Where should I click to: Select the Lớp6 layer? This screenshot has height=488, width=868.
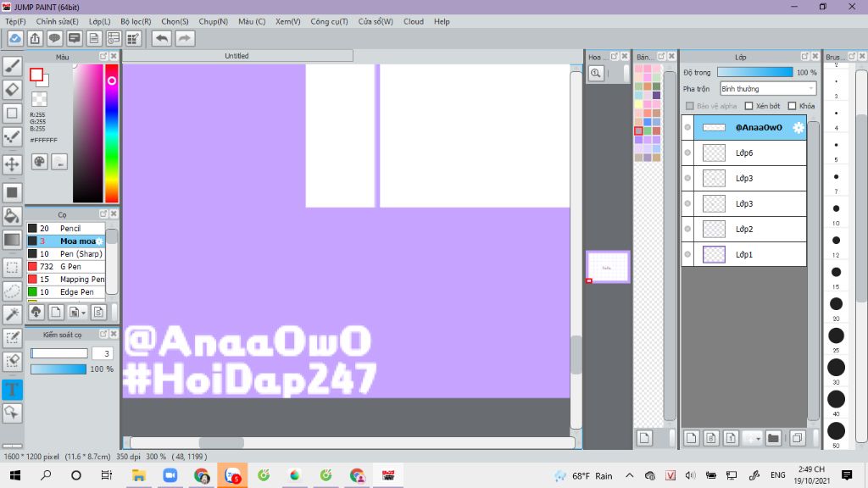(744, 152)
